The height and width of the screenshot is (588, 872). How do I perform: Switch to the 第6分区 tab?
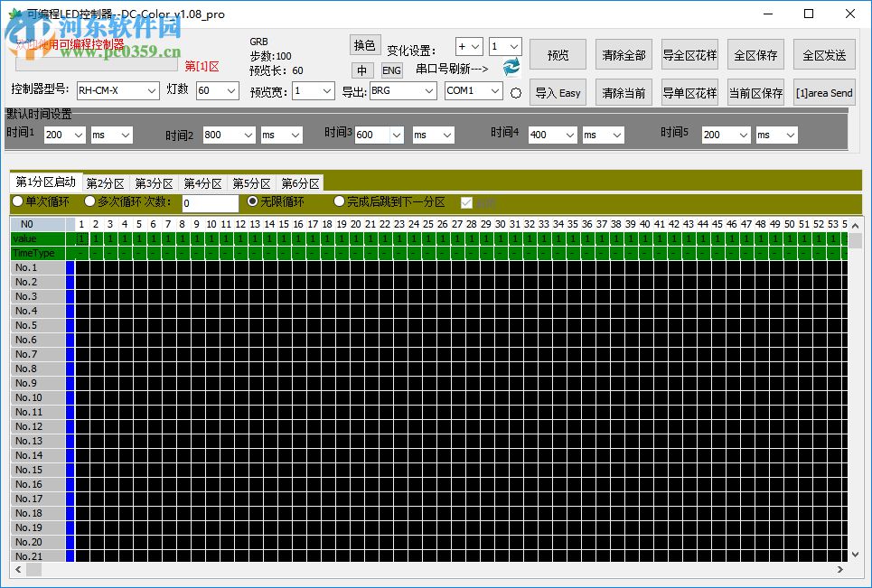coord(300,182)
